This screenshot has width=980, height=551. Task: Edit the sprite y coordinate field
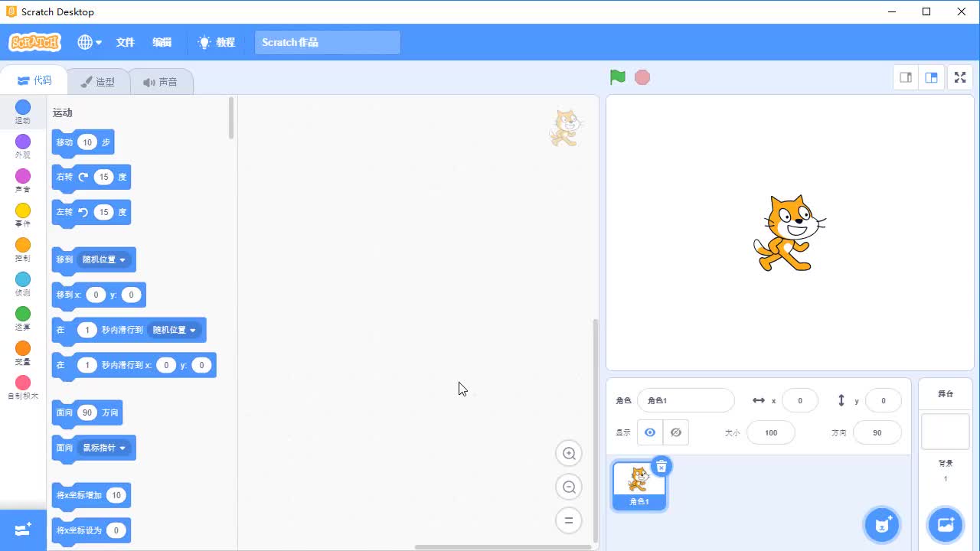coord(883,400)
